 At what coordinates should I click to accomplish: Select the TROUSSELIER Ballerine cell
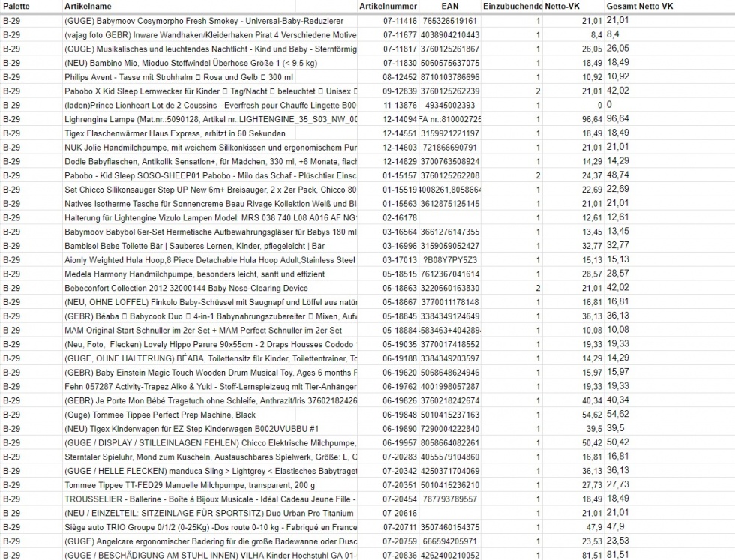coord(211,499)
